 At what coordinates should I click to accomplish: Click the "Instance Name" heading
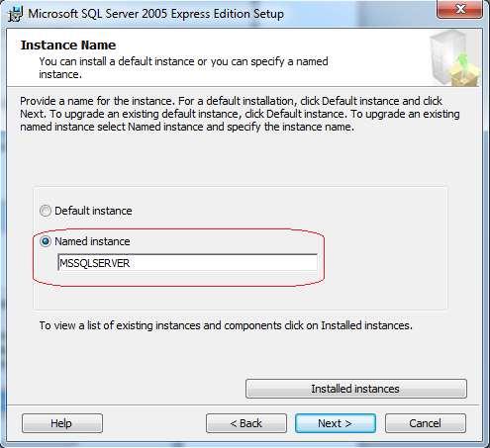click(x=68, y=45)
